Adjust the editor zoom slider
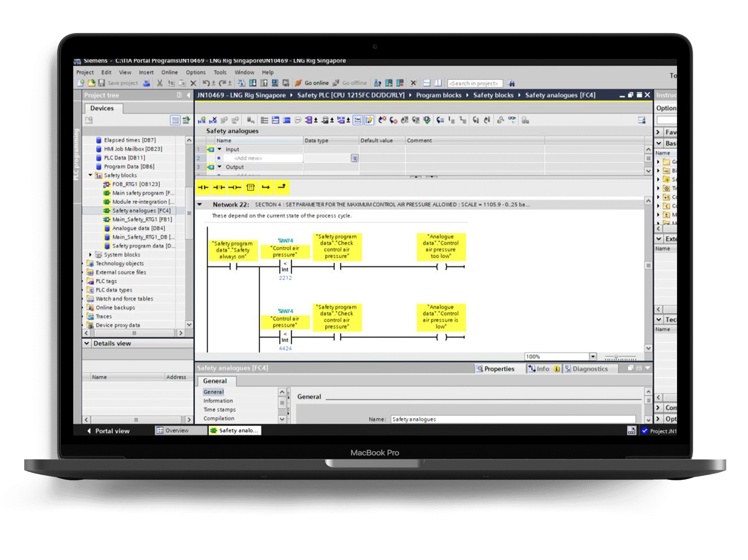 (616, 357)
